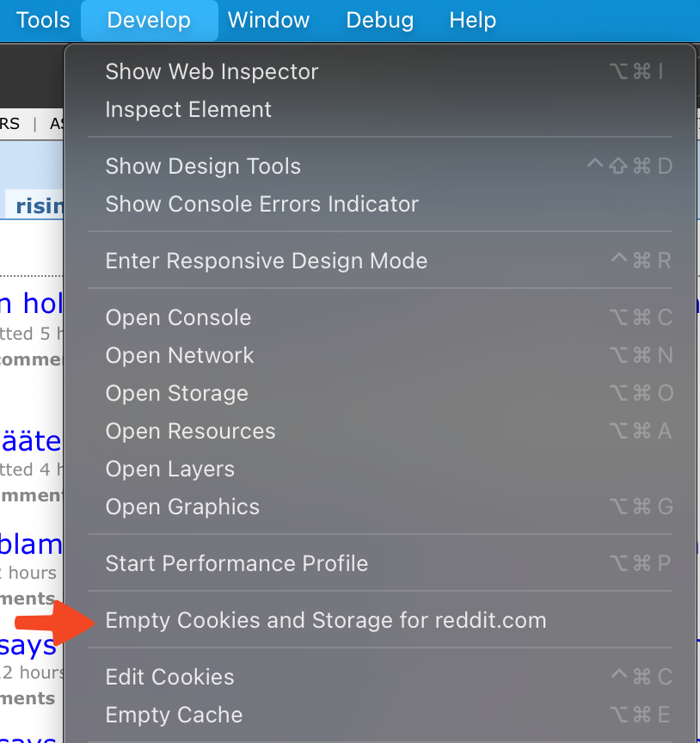Empty Cookies and Storage for reddit.com
The height and width of the screenshot is (743, 700).
[325, 620]
